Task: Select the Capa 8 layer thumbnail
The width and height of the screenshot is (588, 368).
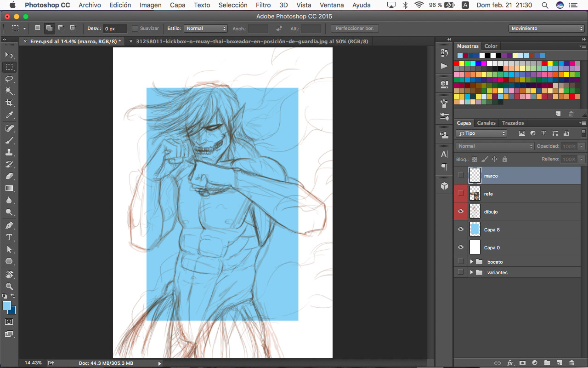Action: click(475, 229)
